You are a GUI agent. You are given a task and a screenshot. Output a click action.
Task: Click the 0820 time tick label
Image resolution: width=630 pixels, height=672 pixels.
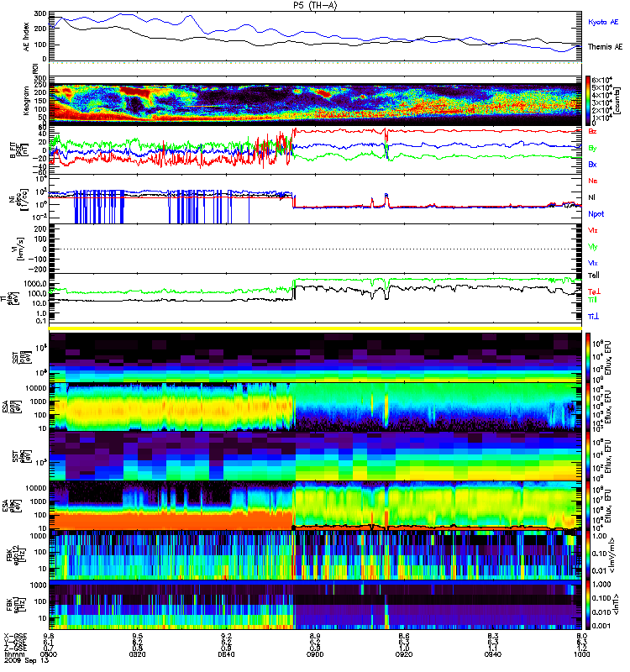pyautogui.click(x=137, y=654)
